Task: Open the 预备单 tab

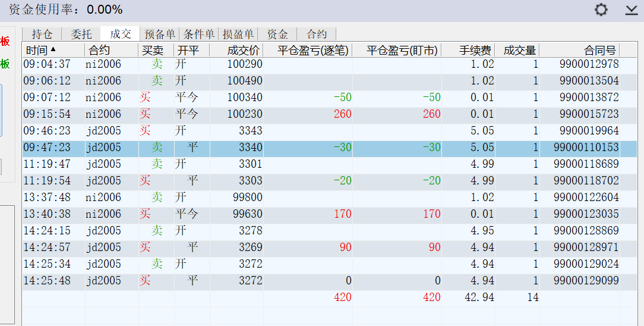Action: [x=160, y=34]
